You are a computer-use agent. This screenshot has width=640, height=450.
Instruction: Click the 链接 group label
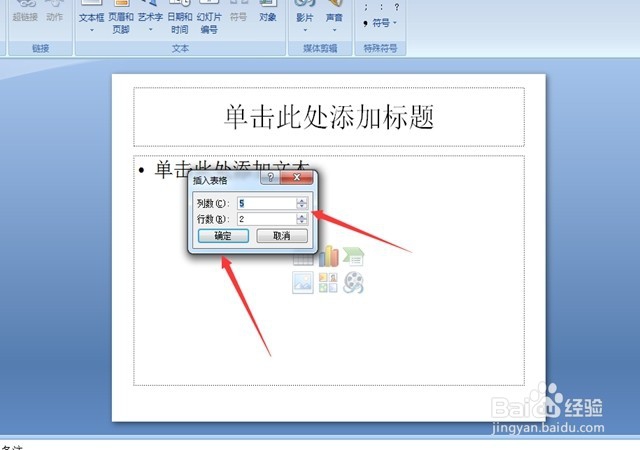tap(40, 49)
